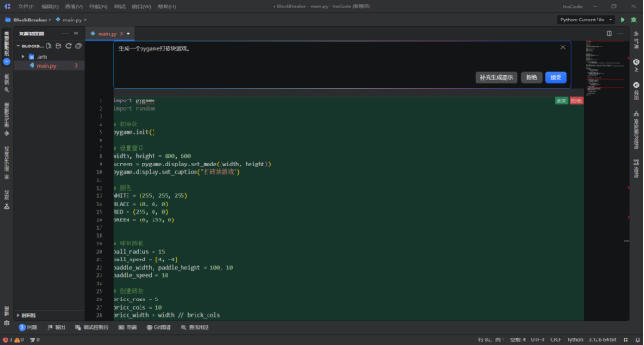The image size is (644, 345).
Task: Start debugging with the green bug icon
Action: click(x=634, y=20)
